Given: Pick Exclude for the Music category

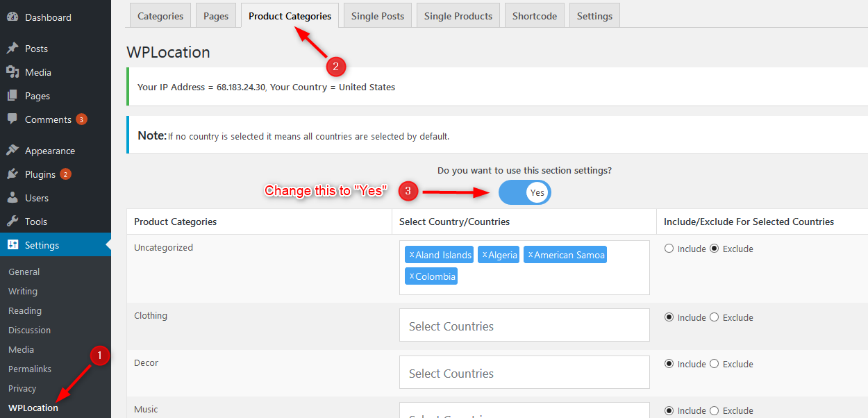Looking at the screenshot, I should click(x=714, y=410).
